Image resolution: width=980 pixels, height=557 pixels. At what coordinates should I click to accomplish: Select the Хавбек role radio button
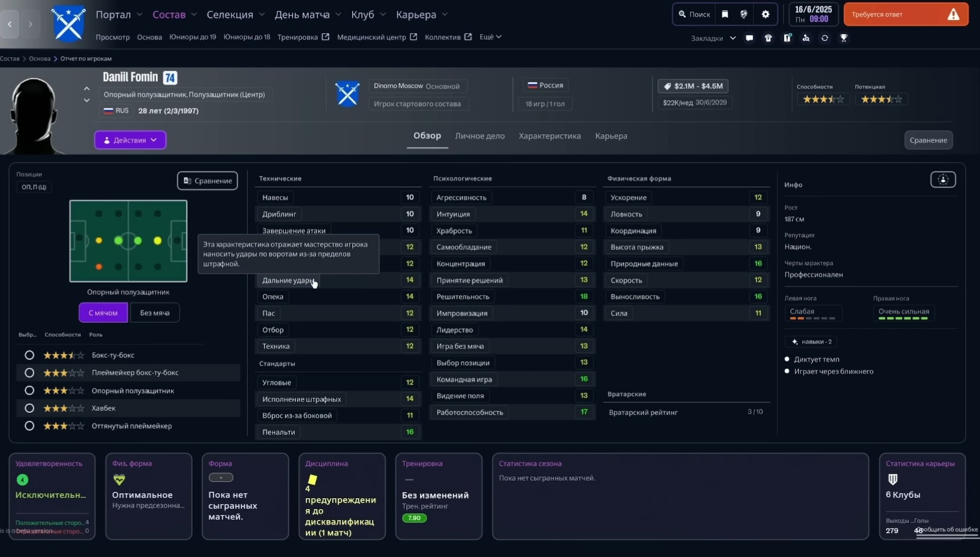click(x=29, y=408)
